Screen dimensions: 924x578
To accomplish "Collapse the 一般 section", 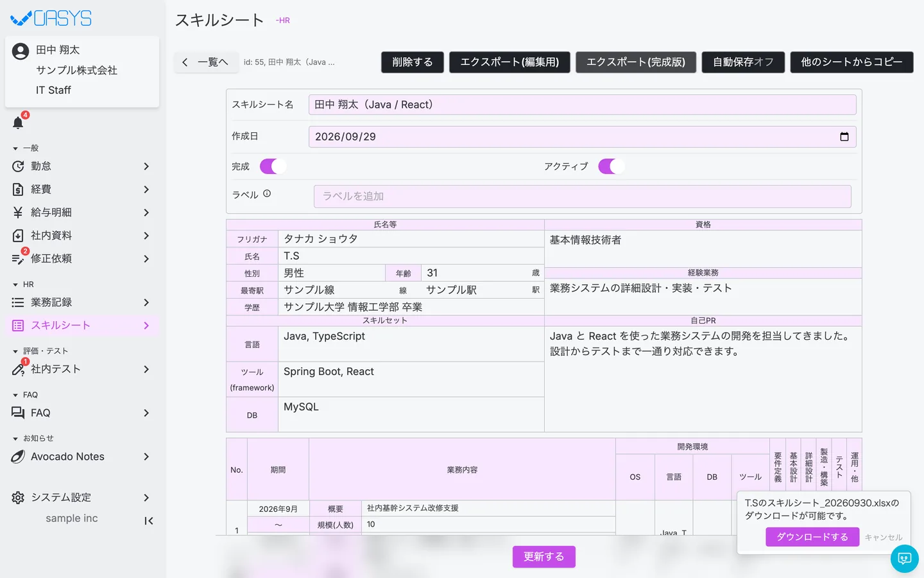I will pos(26,148).
